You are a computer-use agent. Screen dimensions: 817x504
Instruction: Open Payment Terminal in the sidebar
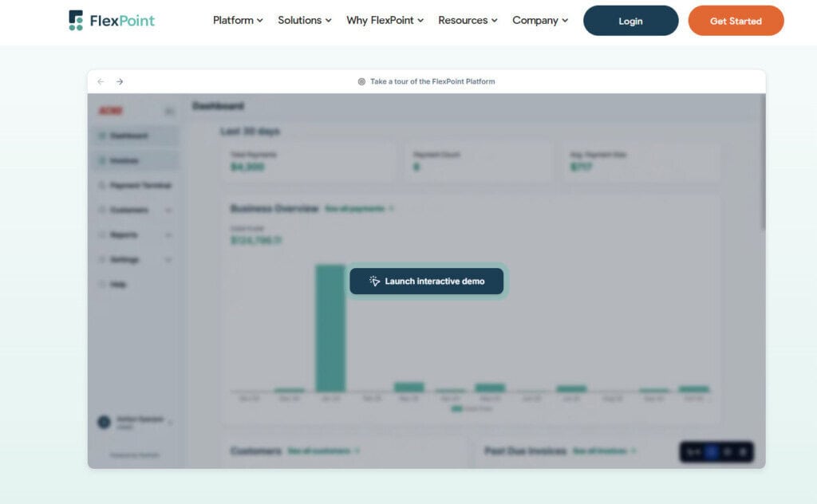coord(140,185)
